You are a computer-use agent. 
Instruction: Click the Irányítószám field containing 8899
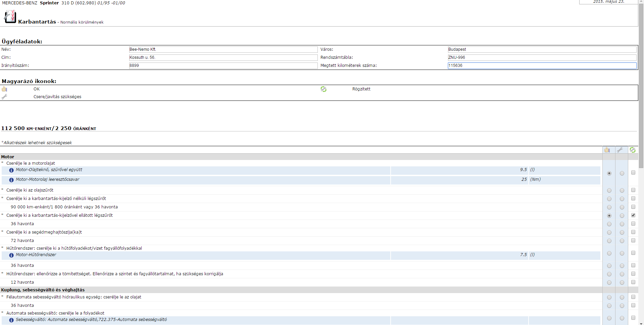pos(223,66)
